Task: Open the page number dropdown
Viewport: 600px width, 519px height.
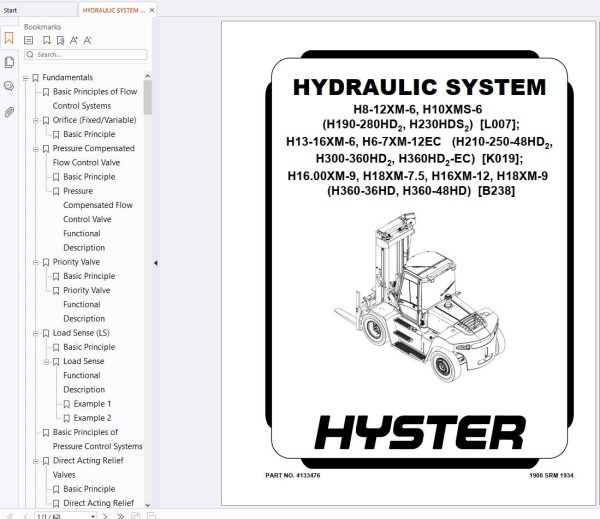Action: click(x=93, y=516)
